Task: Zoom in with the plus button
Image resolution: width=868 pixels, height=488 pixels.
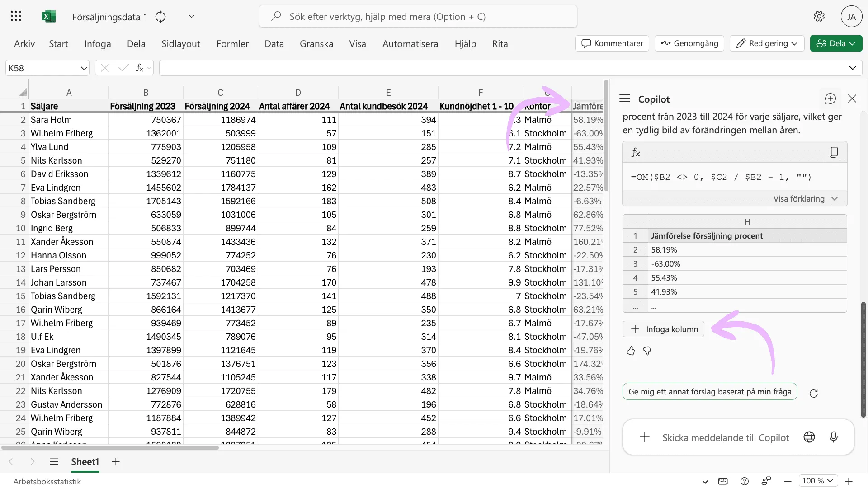Action: click(849, 481)
